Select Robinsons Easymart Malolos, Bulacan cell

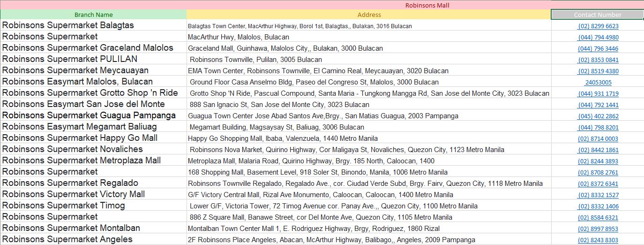(x=93, y=82)
